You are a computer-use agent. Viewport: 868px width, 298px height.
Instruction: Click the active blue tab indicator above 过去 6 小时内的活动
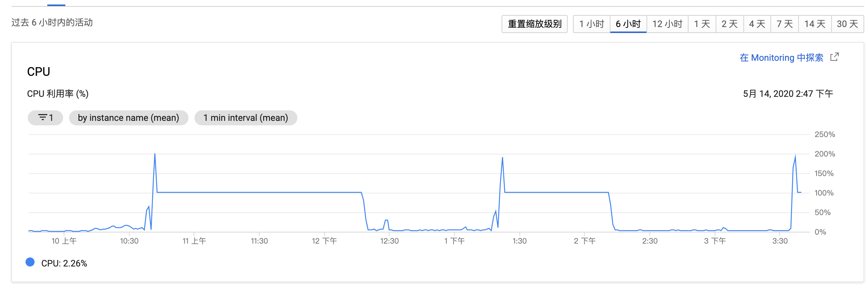(x=56, y=5)
